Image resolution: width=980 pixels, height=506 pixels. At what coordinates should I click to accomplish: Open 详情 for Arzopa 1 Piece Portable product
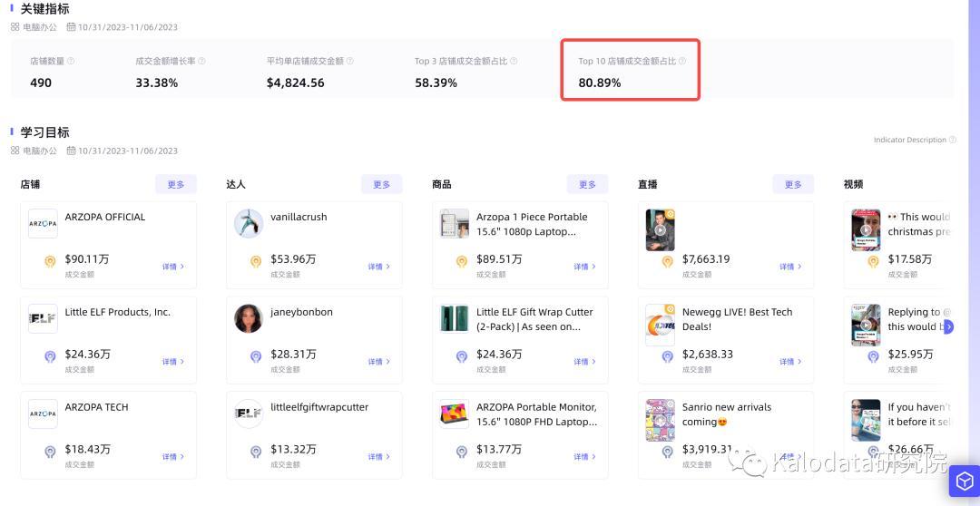[x=584, y=267]
